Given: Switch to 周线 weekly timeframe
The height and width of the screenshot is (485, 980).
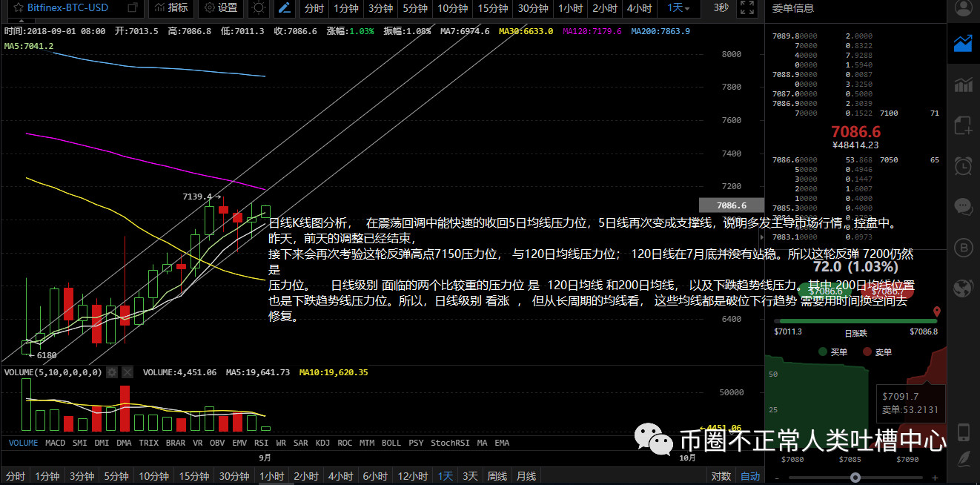Looking at the screenshot, I should (497, 476).
